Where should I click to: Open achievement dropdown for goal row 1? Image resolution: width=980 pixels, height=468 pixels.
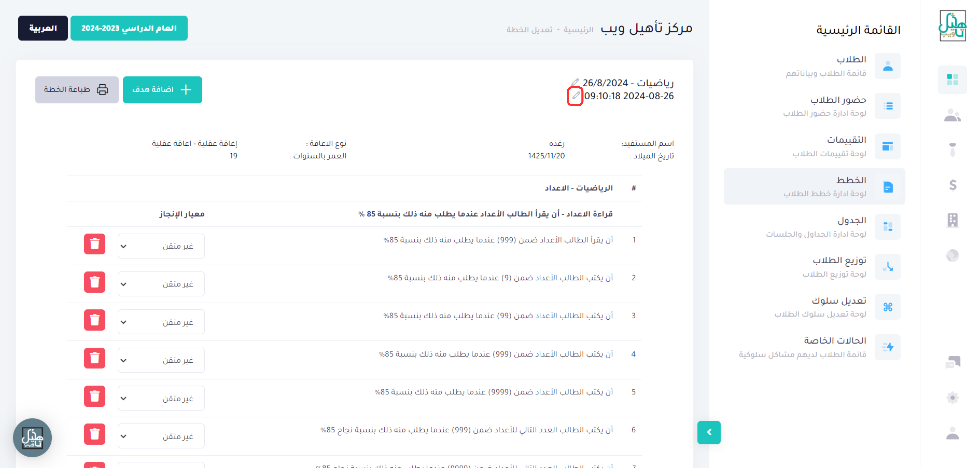pyautogui.click(x=161, y=246)
